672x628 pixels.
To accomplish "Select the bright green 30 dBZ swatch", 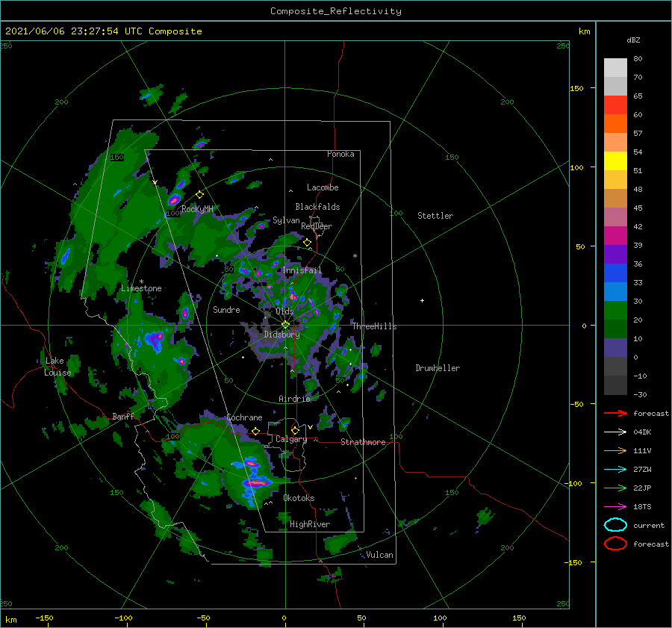I will pos(615,310).
